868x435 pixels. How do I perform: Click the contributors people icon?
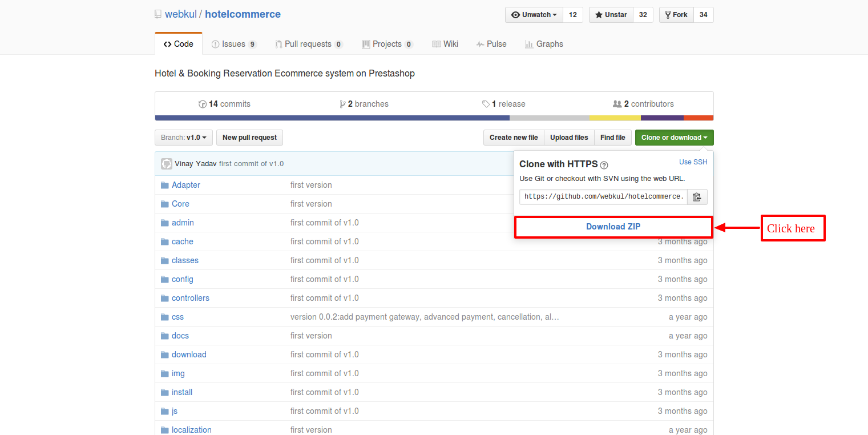coord(617,104)
